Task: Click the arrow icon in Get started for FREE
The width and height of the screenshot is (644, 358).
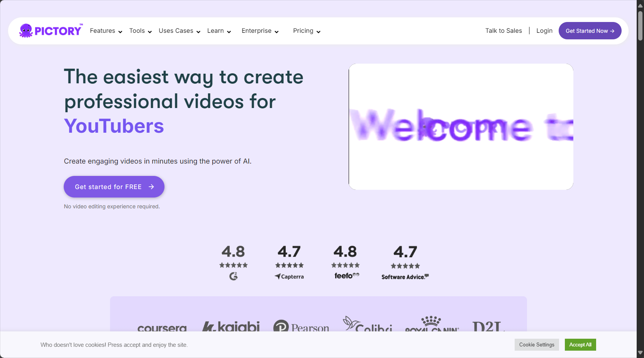Action: point(151,187)
